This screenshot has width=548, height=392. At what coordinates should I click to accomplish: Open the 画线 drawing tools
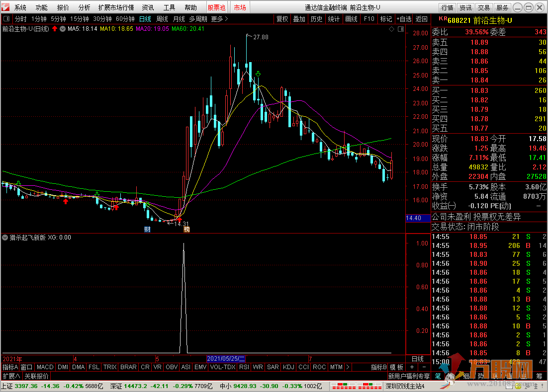[351, 19]
